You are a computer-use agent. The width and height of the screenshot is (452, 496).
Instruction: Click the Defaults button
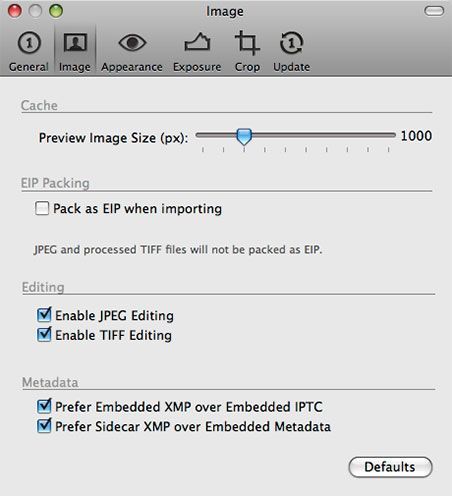point(390,467)
